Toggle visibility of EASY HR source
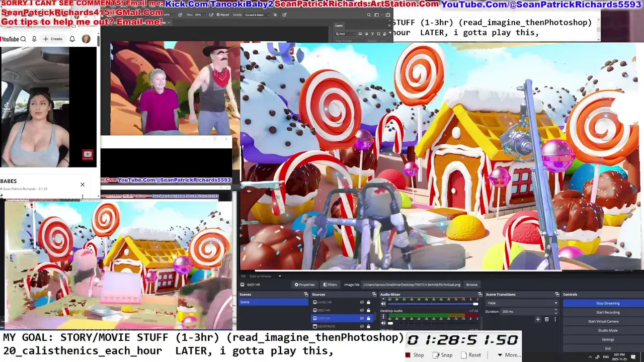The height and width of the screenshot is (362, 644). click(362, 318)
